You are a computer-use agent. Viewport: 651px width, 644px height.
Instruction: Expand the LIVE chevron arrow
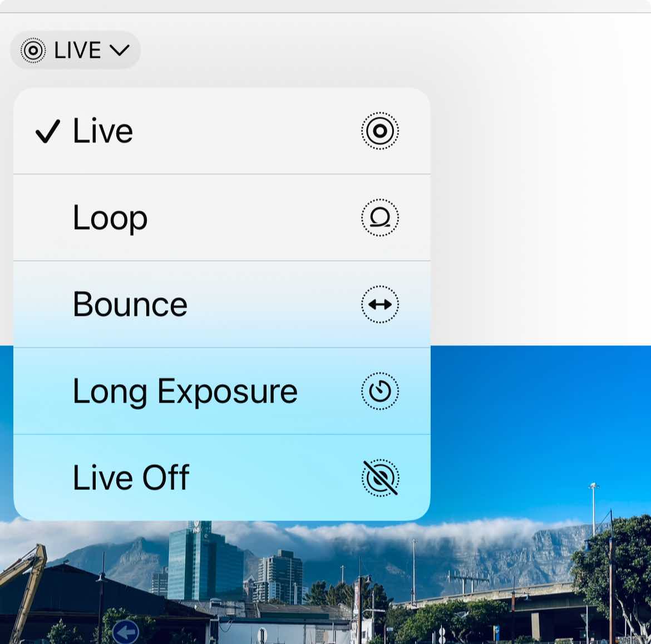(120, 50)
